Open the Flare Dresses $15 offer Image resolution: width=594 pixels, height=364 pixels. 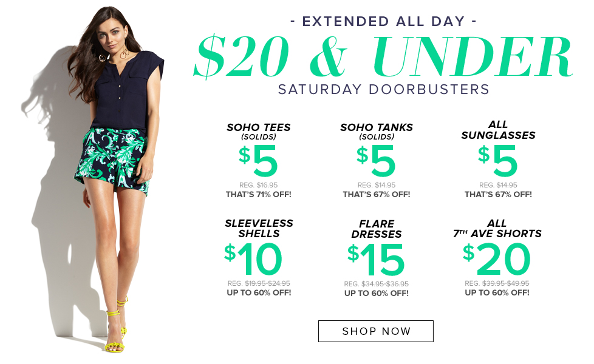click(x=377, y=258)
